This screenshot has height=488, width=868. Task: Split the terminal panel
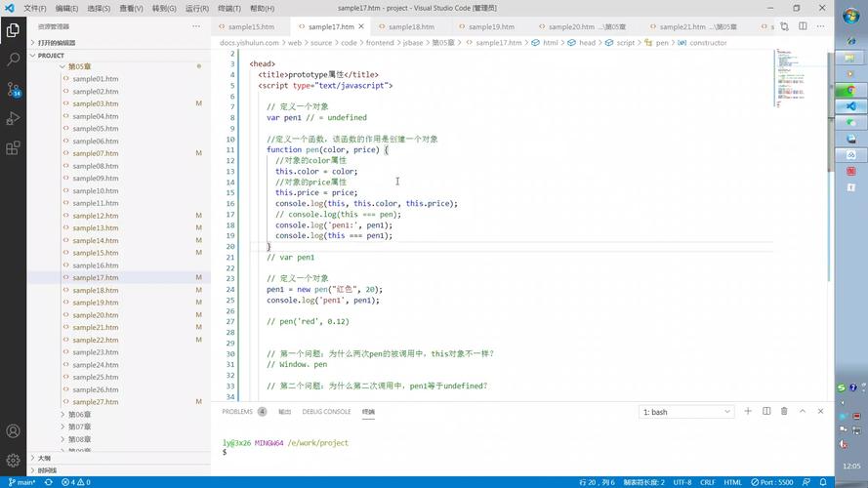tap(766, 411)
